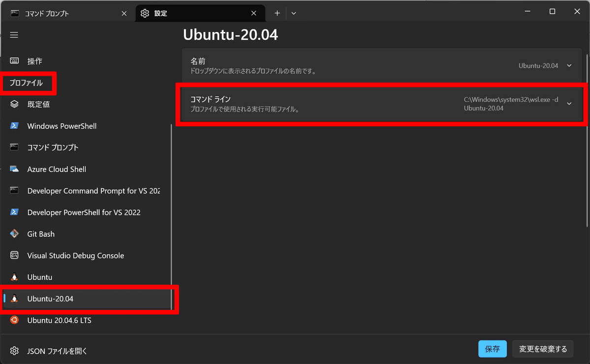
Task: Open the hamburger navigation menu
Action: (x=14, y=35)
